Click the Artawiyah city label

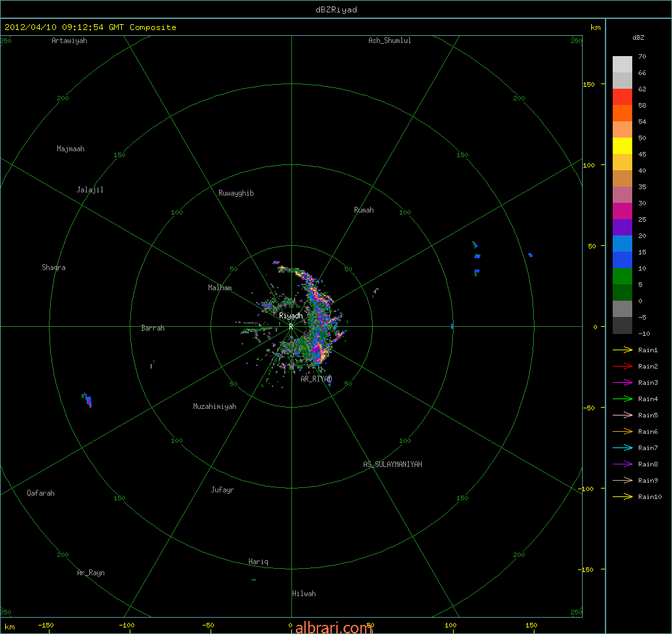(69, 40)
